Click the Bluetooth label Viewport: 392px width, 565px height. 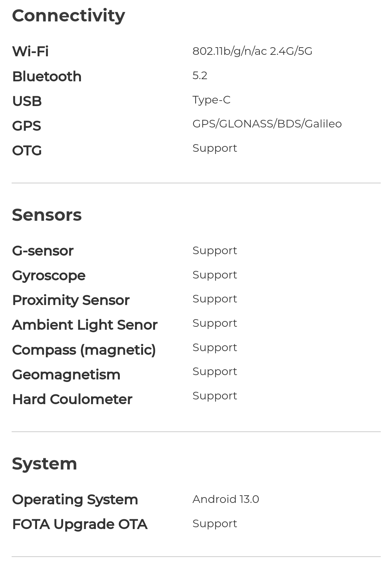point(47,77)
